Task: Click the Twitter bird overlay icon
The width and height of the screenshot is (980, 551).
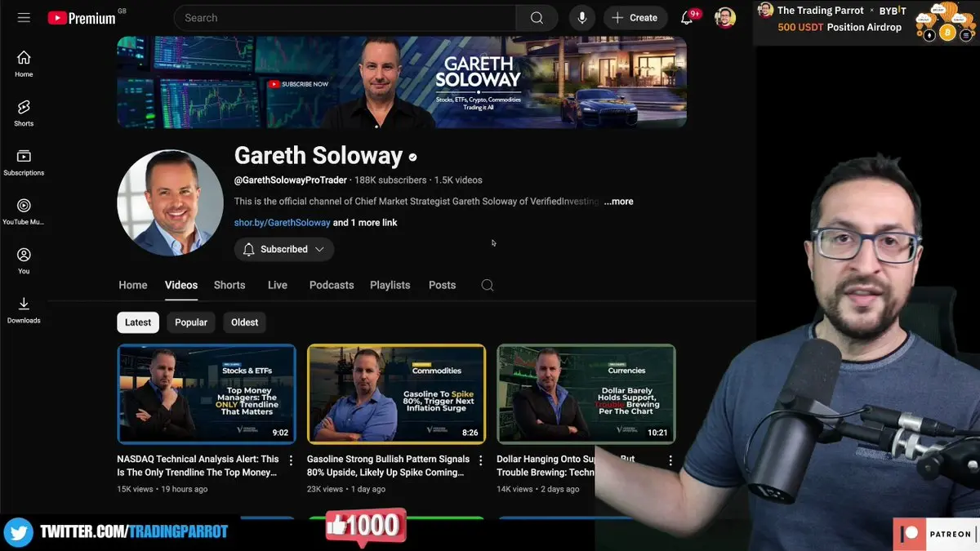Action: [x=18, y=532]
